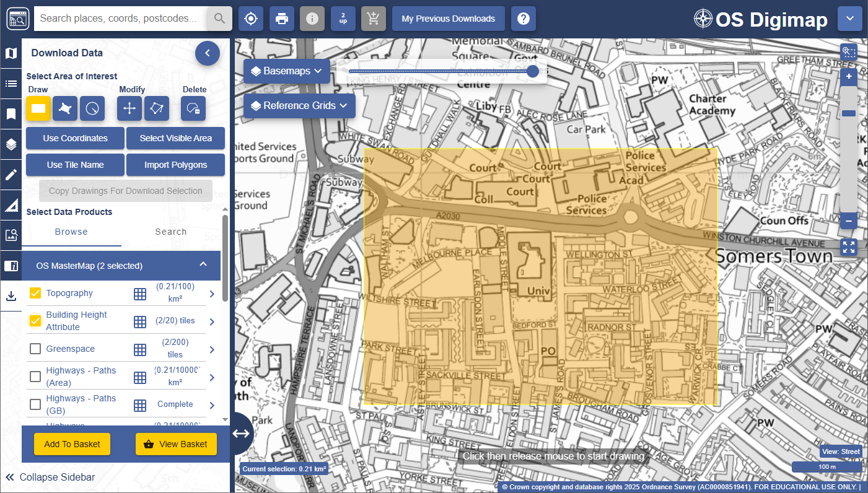Select the draw rectangle tool
This screenshot has height=493, width=868.
(38, 108)
